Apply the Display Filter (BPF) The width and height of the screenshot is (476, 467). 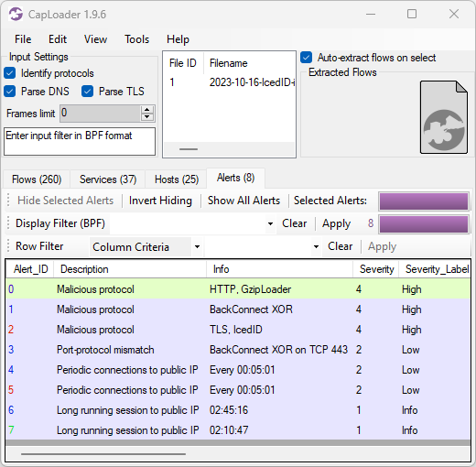coord(336,223)
